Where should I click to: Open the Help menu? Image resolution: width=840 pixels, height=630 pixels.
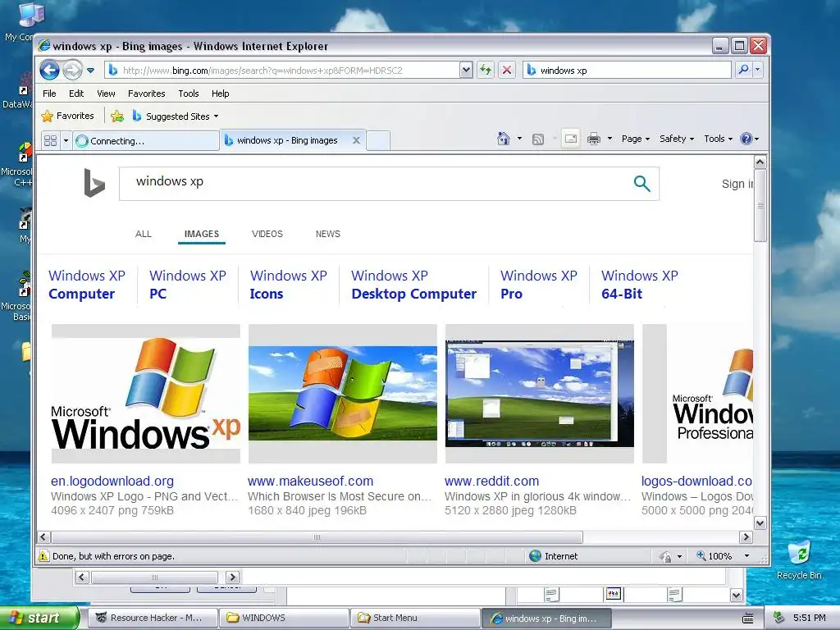(x=220, y=94)
